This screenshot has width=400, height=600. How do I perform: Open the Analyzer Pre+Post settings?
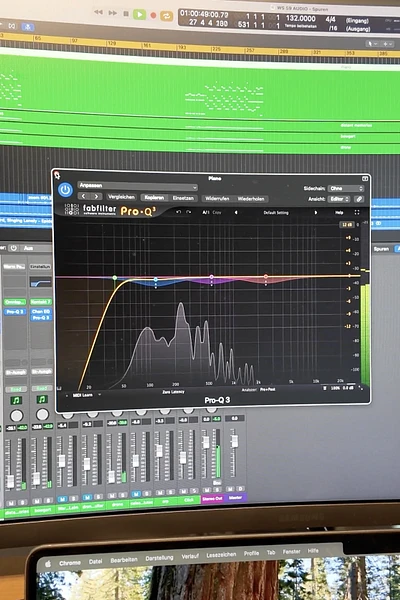tap(268, 390)
